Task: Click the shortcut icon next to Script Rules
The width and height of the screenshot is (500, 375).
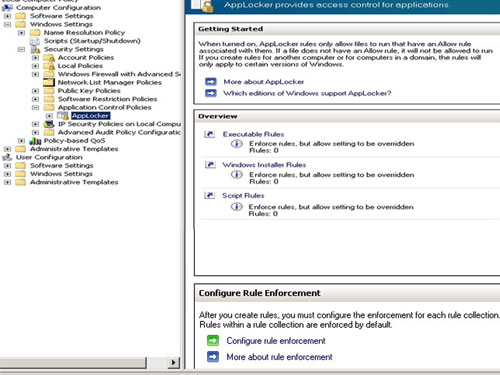Action: (209, 195)
